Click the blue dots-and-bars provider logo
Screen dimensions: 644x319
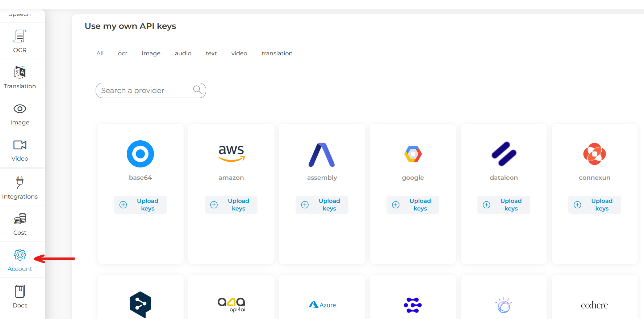[413, 305]
